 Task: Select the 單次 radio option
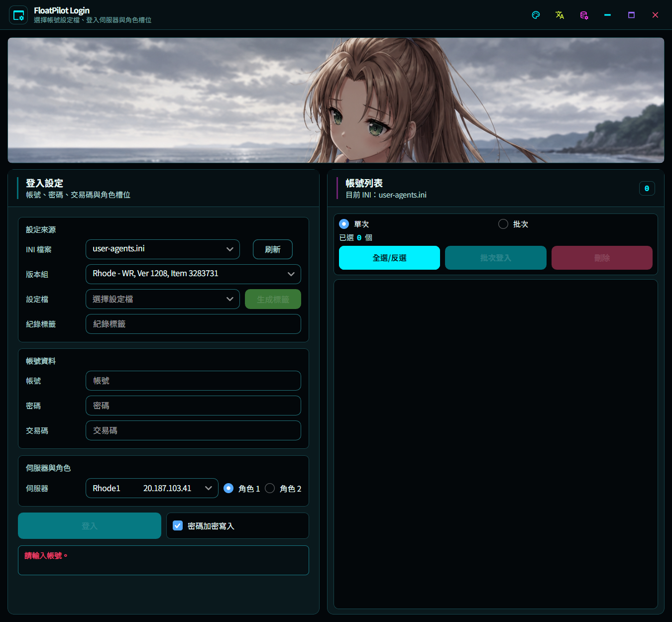tap(344, 224)
